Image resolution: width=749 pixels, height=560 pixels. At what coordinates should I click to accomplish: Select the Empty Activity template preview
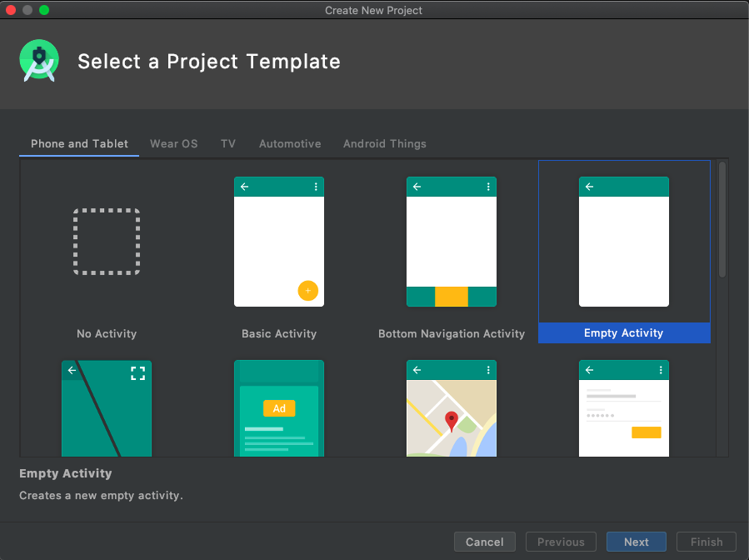(624, 242)
